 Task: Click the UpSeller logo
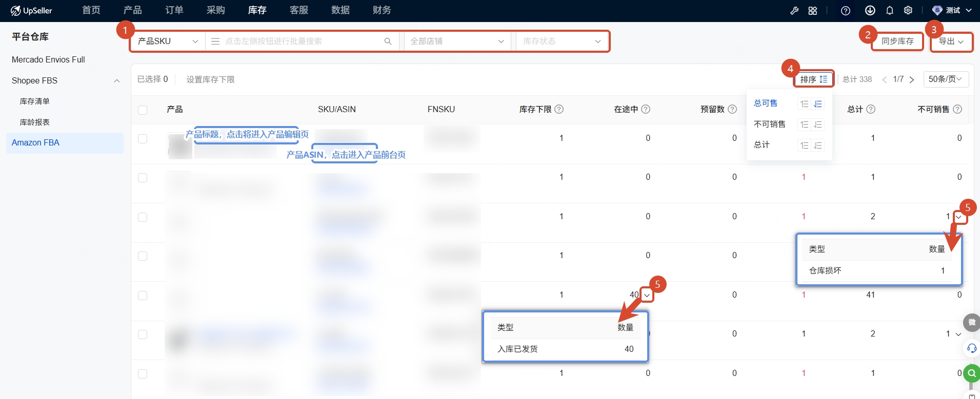(x=31, y=10)
